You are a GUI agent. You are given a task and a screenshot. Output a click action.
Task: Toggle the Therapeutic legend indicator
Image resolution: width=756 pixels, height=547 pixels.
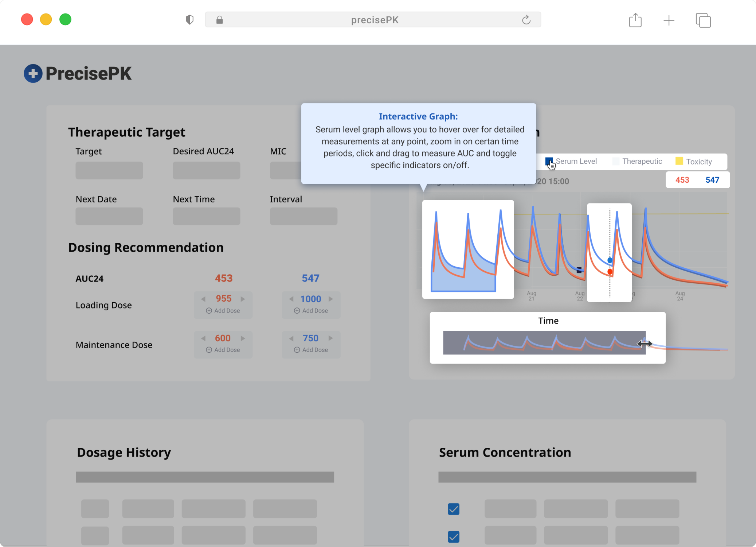click(x=616, y=161)
